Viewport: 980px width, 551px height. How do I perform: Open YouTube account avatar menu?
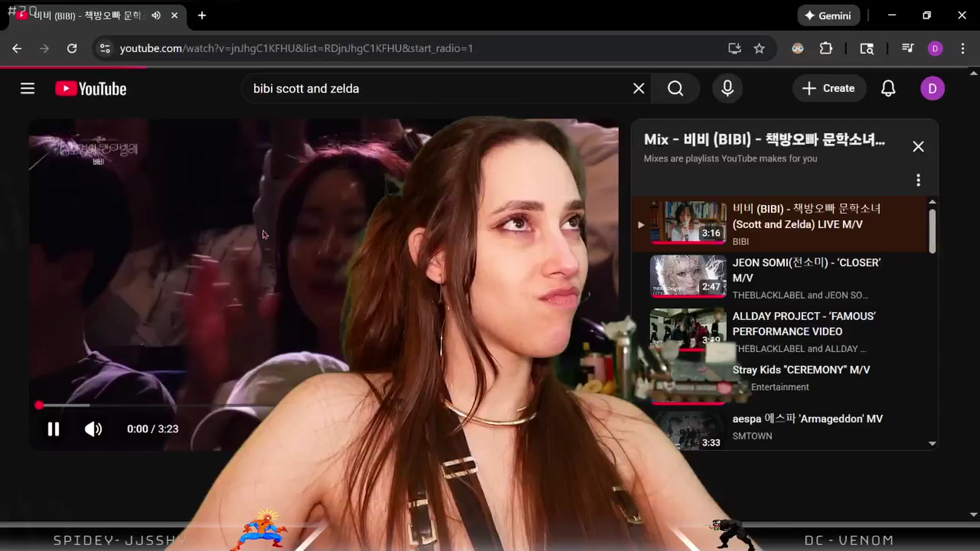(932, 88)
